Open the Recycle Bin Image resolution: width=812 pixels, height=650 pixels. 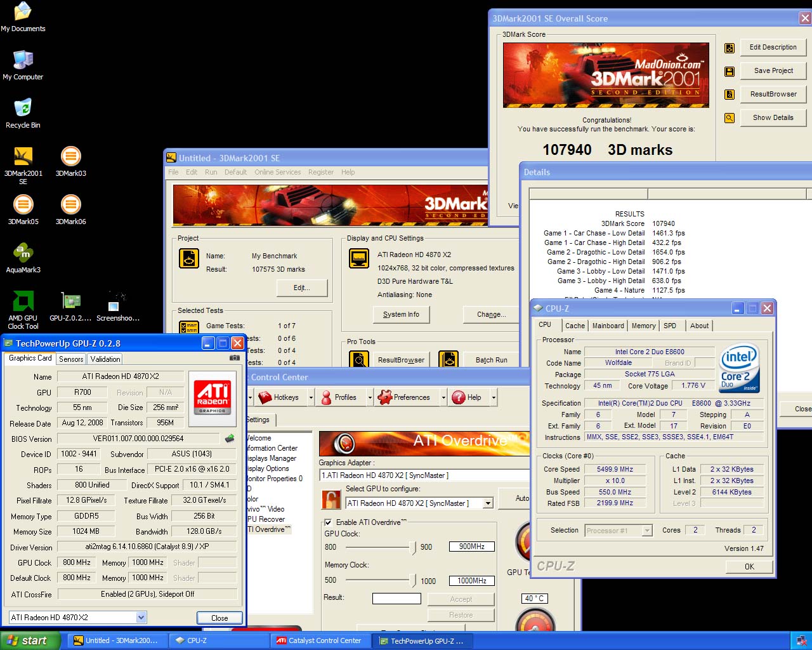23,112
